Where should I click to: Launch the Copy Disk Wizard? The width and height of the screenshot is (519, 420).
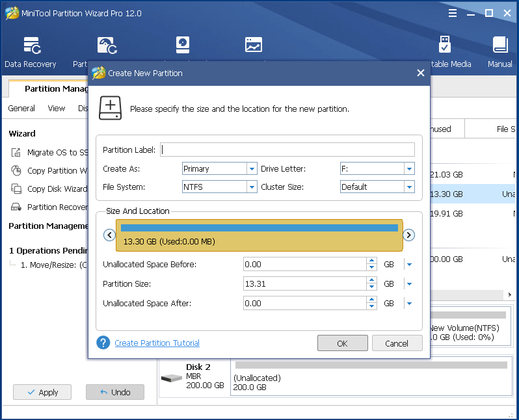point(49,189)
